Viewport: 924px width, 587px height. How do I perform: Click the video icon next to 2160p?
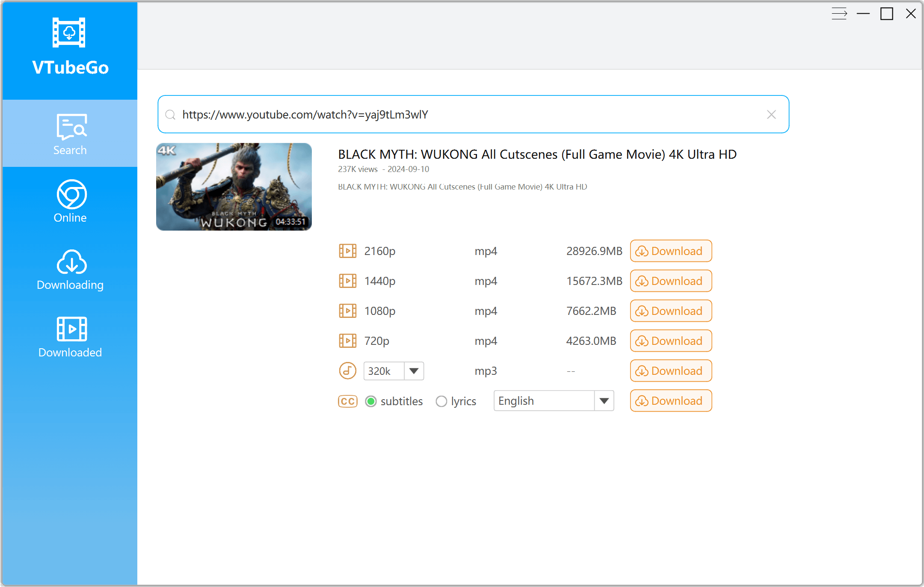tap(347, 251)
